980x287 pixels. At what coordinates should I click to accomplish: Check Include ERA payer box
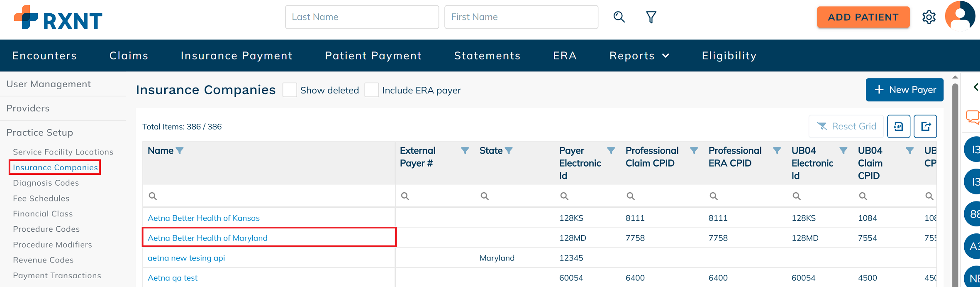coord(372,90)
